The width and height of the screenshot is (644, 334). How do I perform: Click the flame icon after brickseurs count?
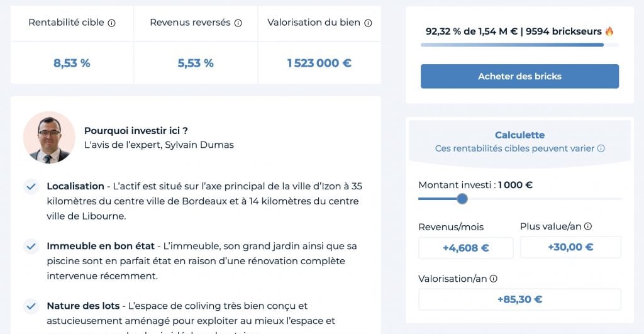click(x=609, y=31)
